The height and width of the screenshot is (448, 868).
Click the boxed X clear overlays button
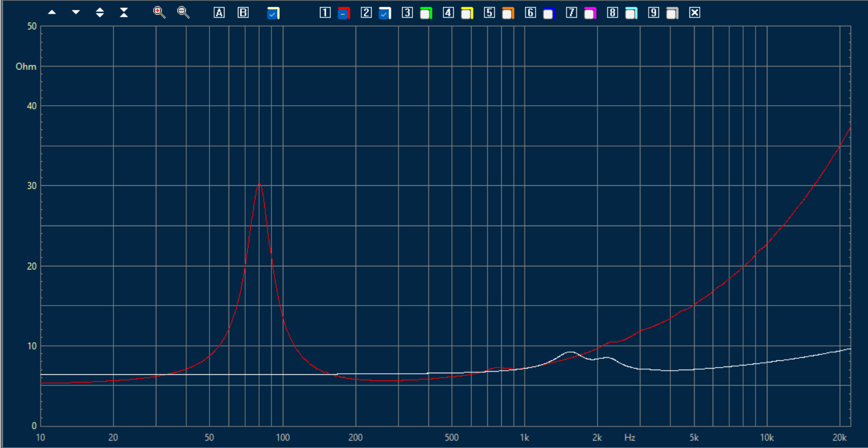[695, 12]
